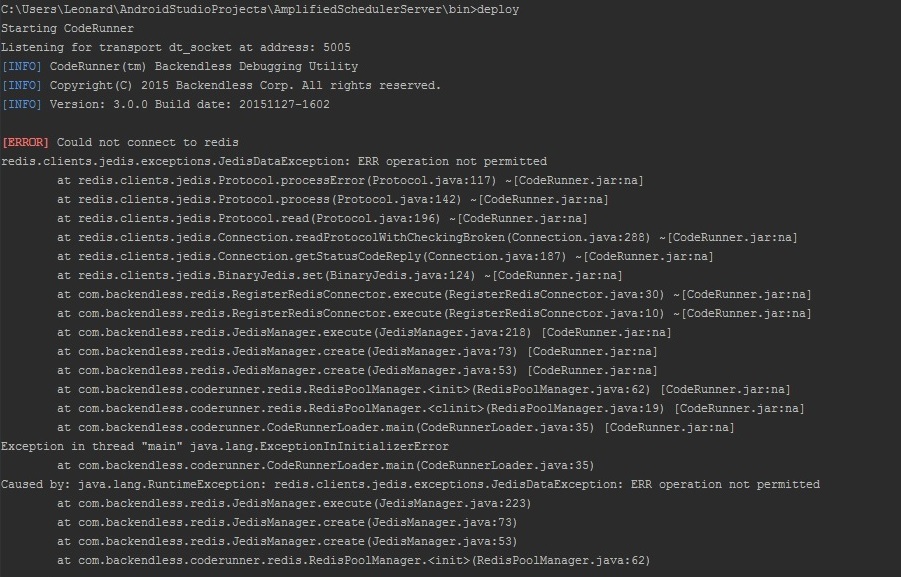Click the ExceptionInInitializerError line
The width and height of the screenshot is (901, 577).
coord(225,447)
